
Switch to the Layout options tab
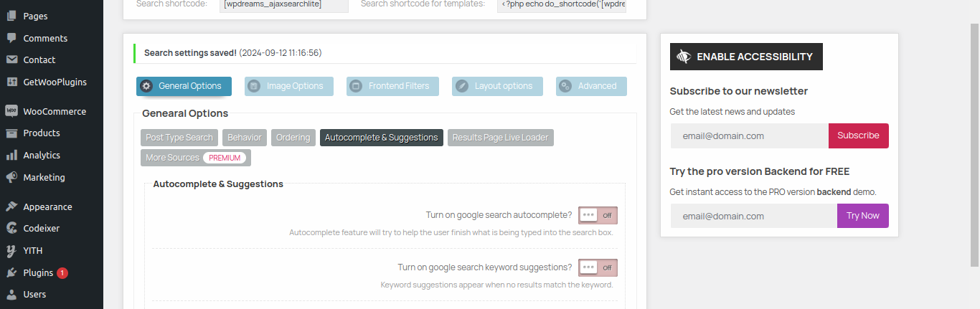(x=497, y=86)
